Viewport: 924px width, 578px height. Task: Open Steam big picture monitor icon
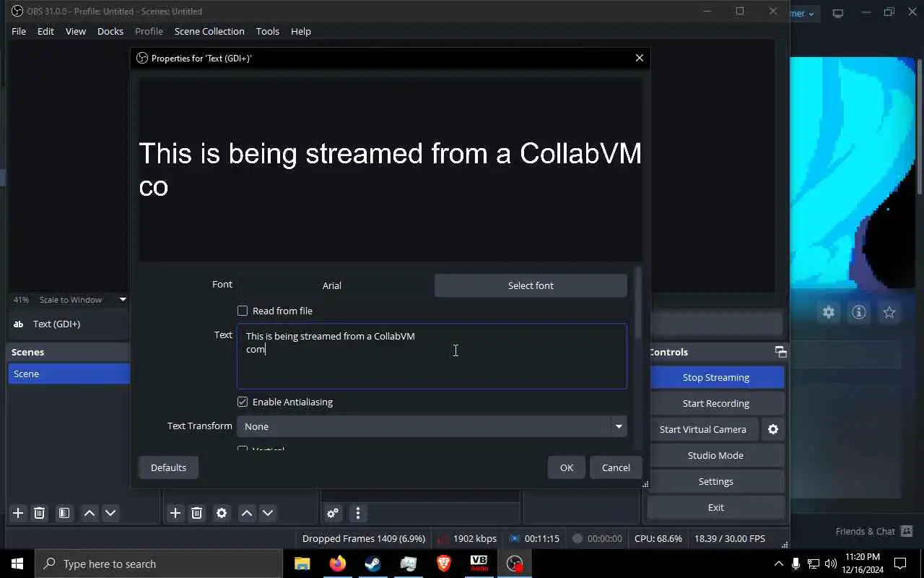[838, 13]
